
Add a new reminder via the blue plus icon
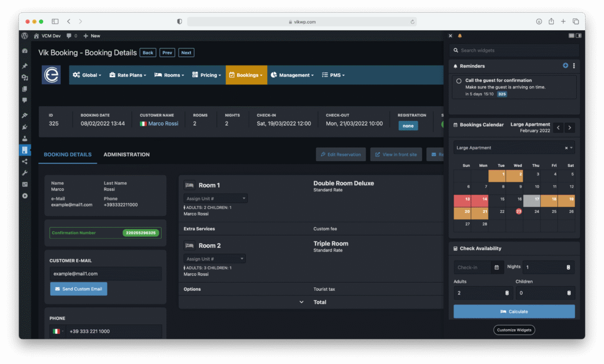pos(565,65)
